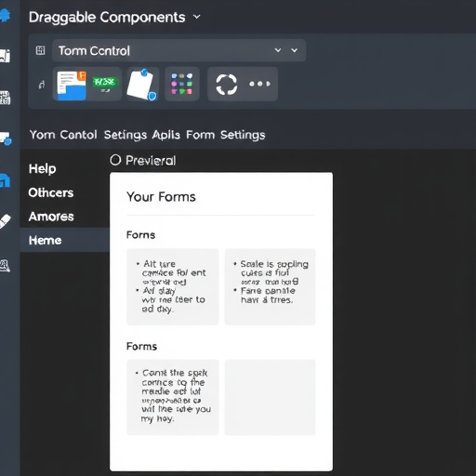
Task: Click the dashed circle refresh icon
Action: coord(227,85)
